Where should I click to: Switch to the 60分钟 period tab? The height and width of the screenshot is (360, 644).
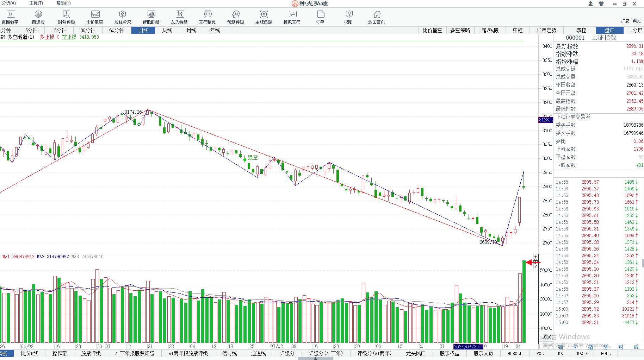[x=117, y=30]
